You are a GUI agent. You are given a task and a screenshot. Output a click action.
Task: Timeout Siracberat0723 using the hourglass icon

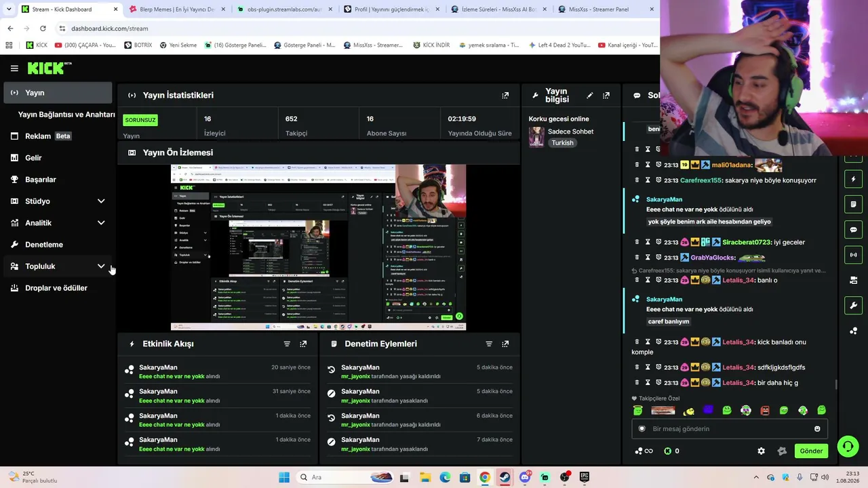pyautogui.click(x=648, y=242)
